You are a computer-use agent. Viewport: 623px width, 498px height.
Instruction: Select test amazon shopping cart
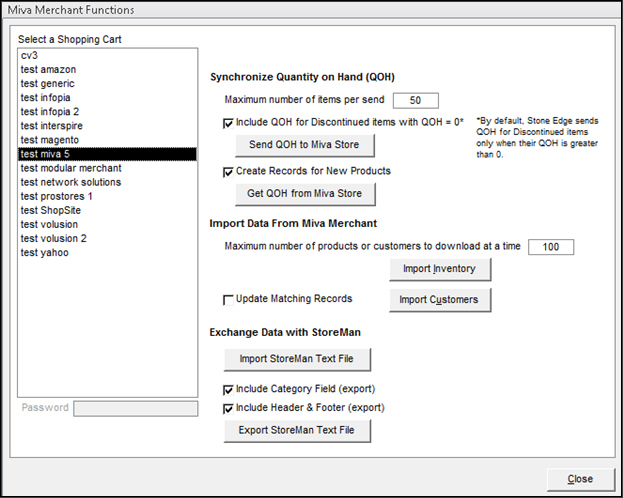pos(107,70)
